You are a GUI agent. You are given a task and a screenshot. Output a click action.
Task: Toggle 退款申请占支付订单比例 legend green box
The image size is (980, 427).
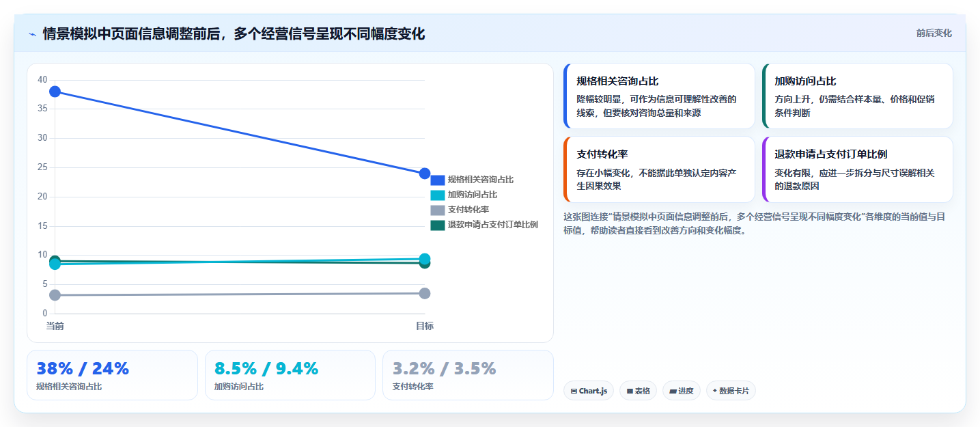click(x=438, y=225)
